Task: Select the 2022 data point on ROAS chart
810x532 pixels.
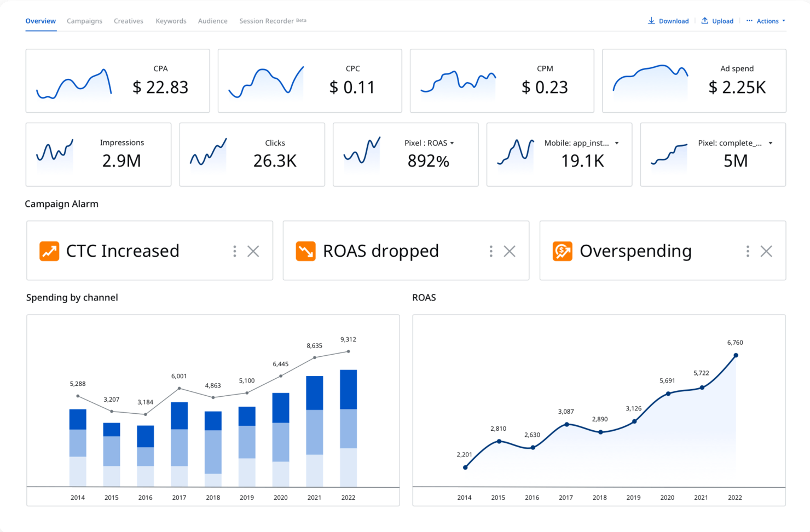Action: (x=735, y=355)
